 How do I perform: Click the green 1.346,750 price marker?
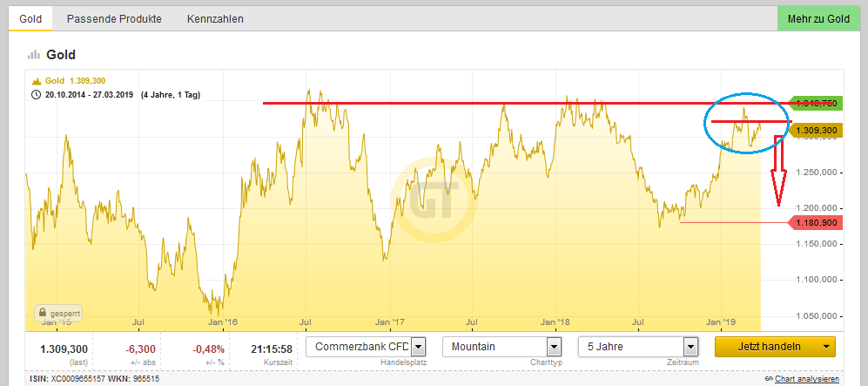[816, 103]
